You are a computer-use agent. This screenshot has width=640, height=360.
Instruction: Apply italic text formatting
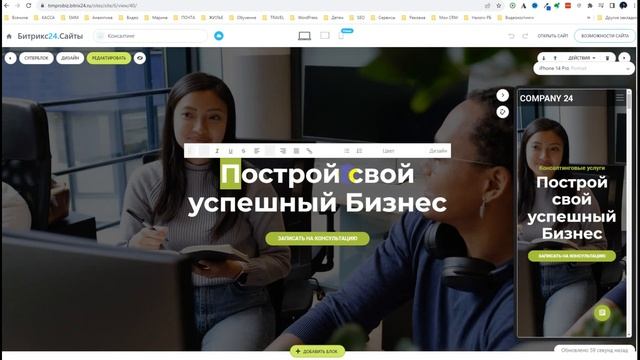click(x=217, y=151)
